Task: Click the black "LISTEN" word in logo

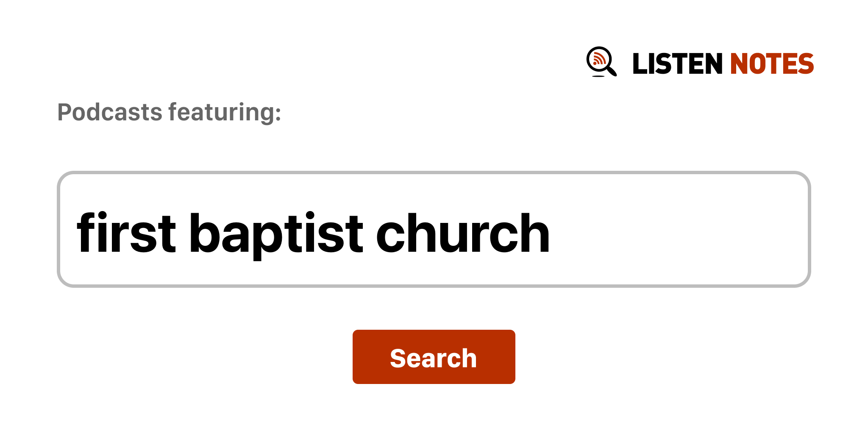Action: tap(677, 64)
